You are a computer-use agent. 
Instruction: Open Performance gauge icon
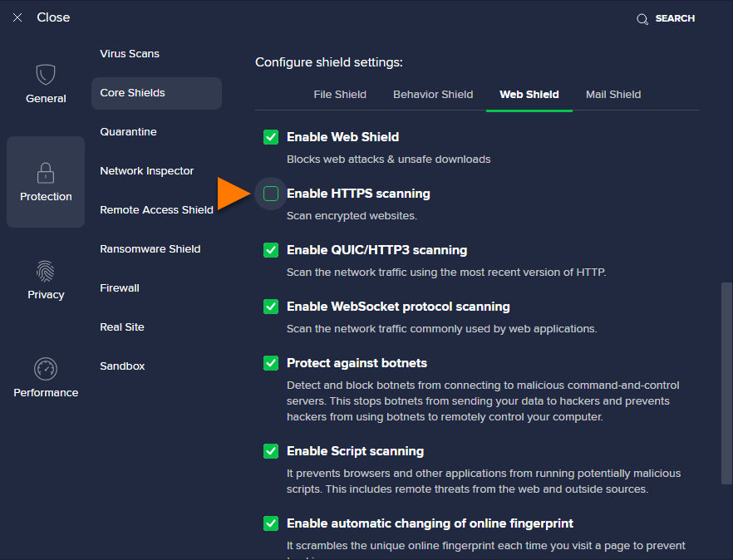46,369
